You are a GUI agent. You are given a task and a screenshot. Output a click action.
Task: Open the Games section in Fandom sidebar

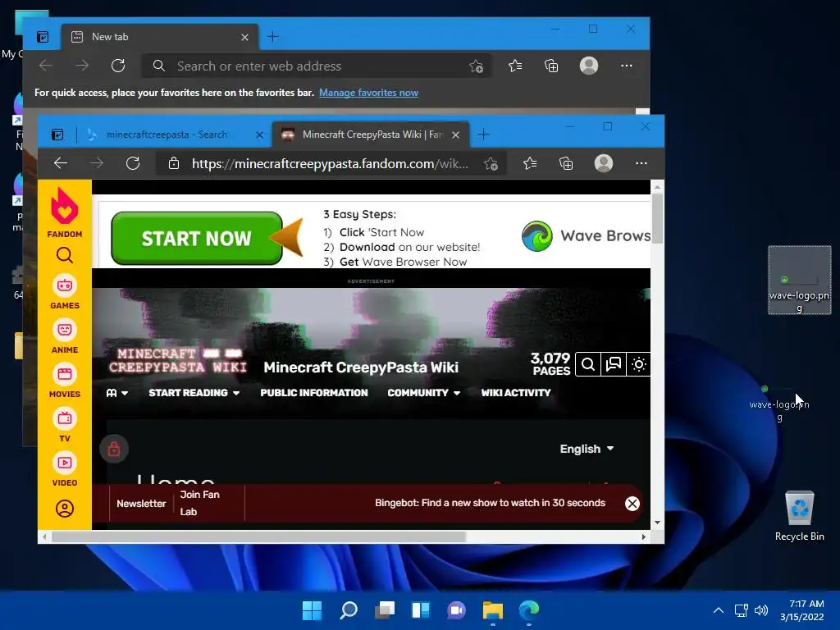pyautogui.click(x=64, y=292)
